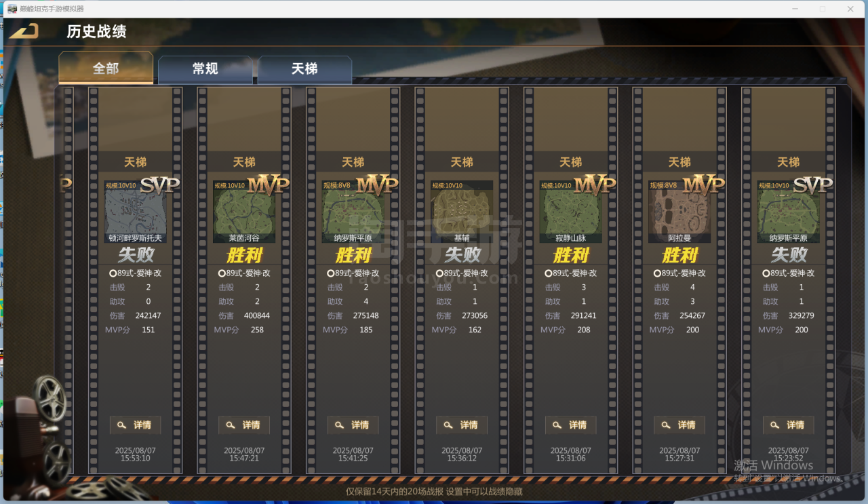The image size is (868, 504).
Task: Click the 天梯 label above the 寂静山脉 map
Action: click(x=571, y=162)
